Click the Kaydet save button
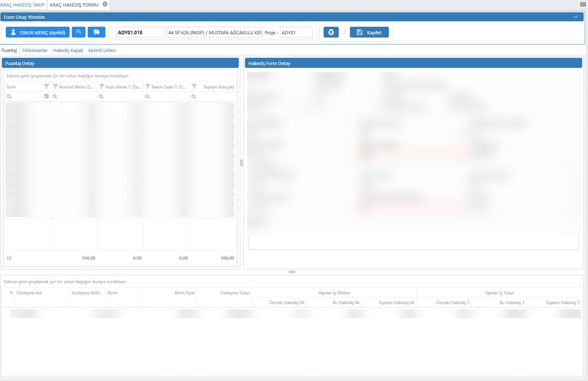The height and width of the screenshot is (381, 588). (x=369, y=32)
